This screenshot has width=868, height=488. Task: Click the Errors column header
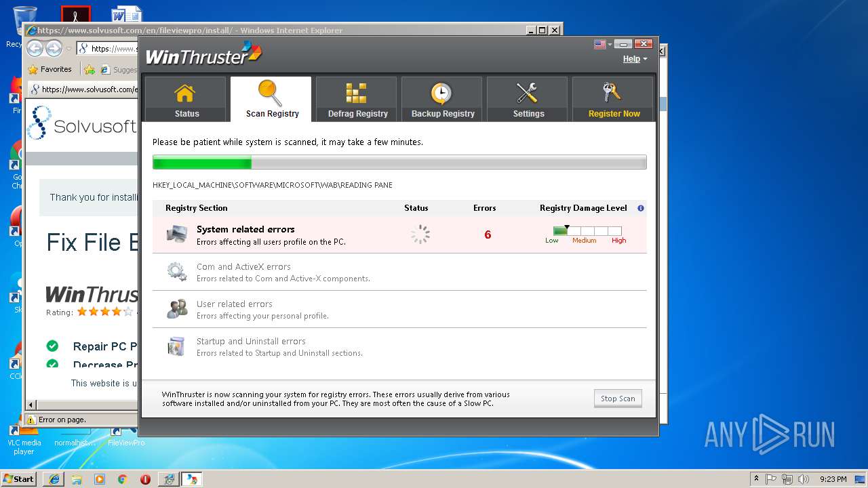tap(485, 208)
